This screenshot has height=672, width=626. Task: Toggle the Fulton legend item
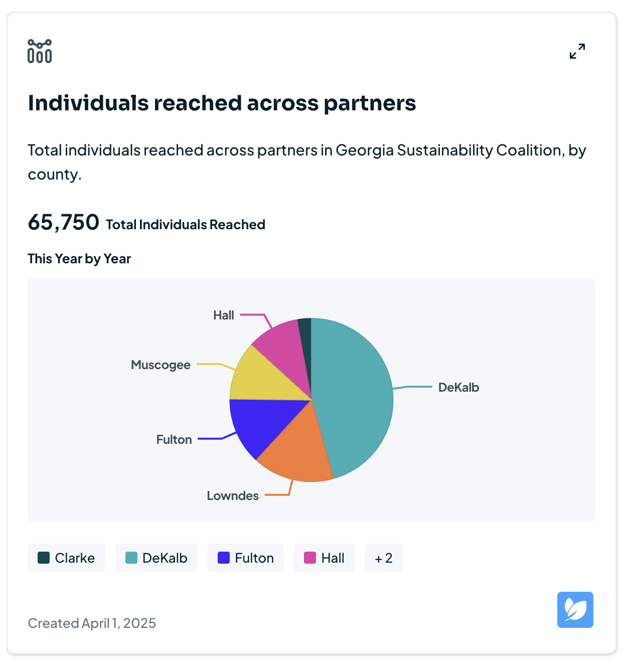click(x=246, y=558)
